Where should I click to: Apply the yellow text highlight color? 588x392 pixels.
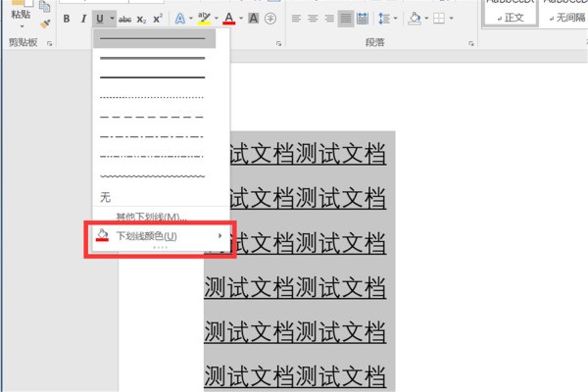pyautogui.click(x=203, y=19)
